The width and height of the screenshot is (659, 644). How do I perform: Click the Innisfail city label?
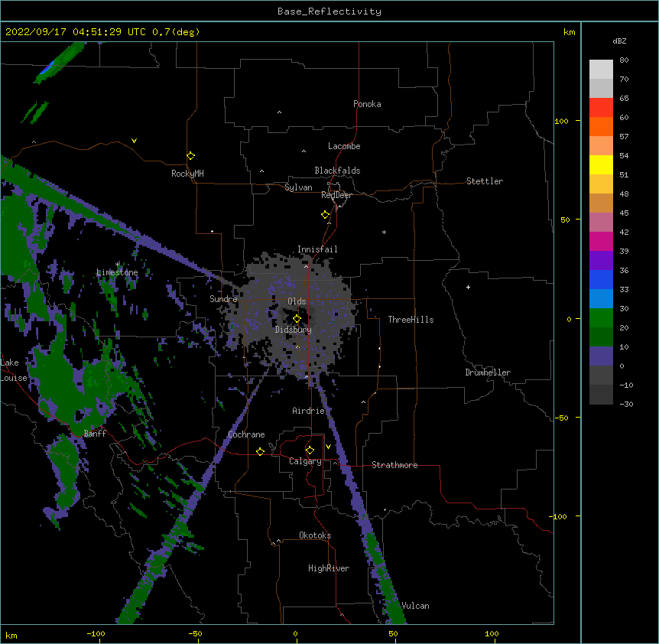coord(317,249)
